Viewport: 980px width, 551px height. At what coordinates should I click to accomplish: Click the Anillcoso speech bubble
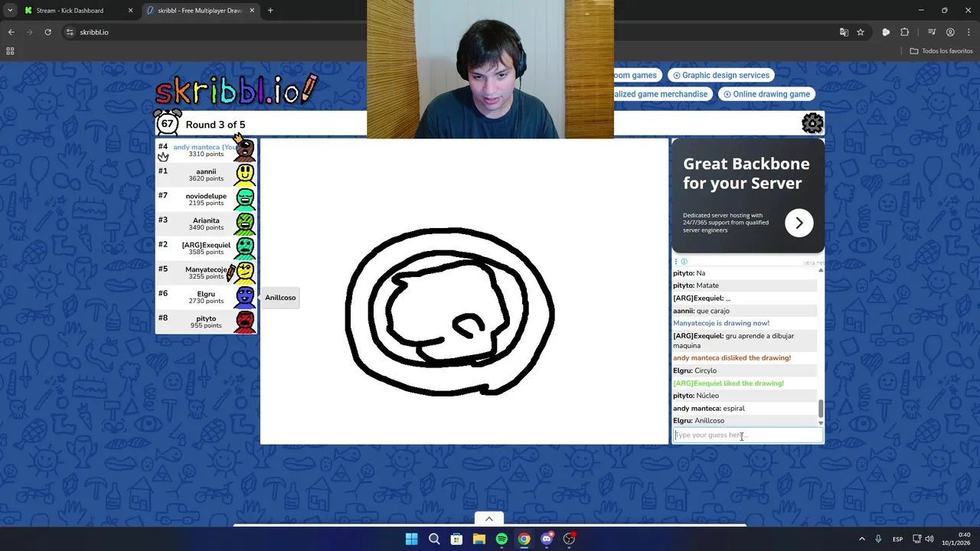click(280, 298)
